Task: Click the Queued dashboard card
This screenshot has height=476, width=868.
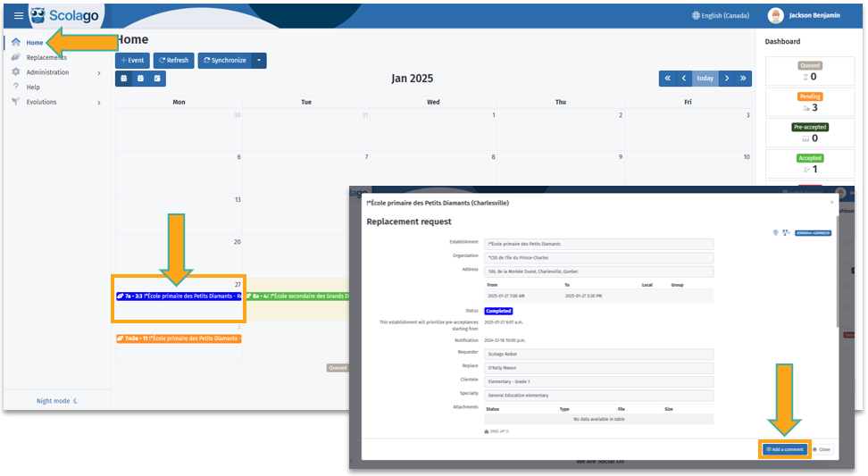Action: click(x=810, y=71)
